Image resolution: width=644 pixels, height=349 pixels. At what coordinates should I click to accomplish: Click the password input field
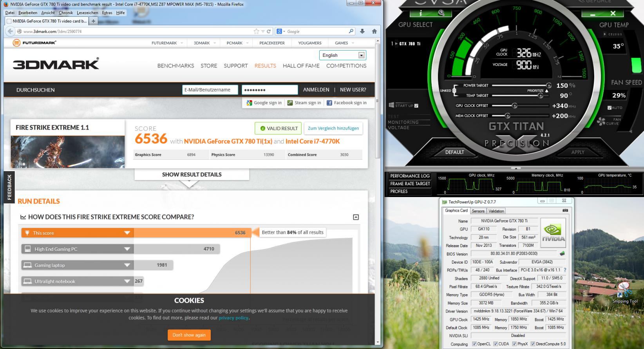tap(270, 90)
